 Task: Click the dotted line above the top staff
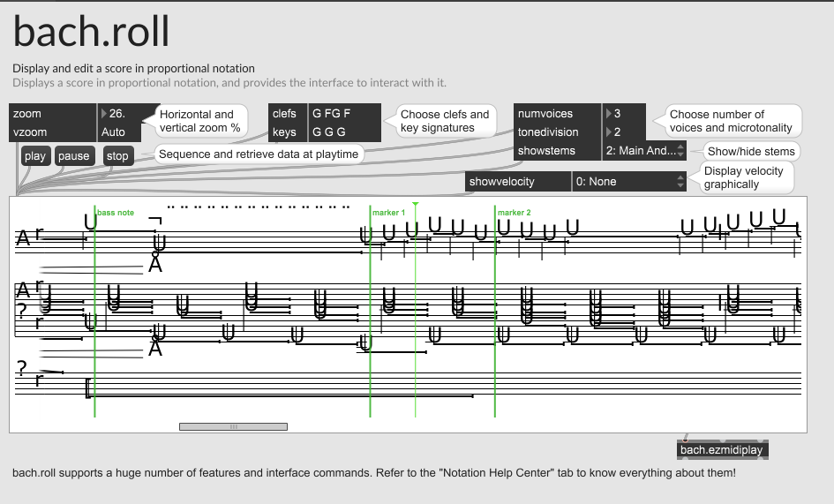coord(259,207)
